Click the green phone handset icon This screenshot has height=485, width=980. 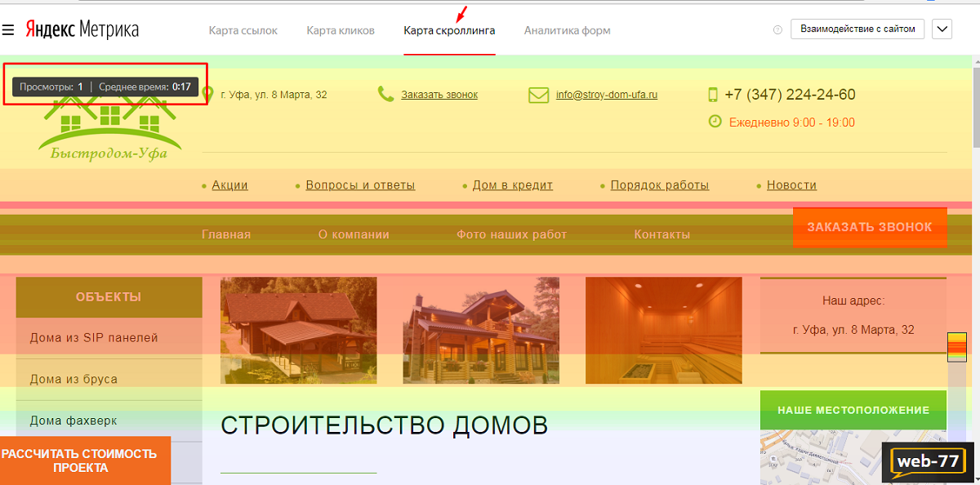point(385,94)
